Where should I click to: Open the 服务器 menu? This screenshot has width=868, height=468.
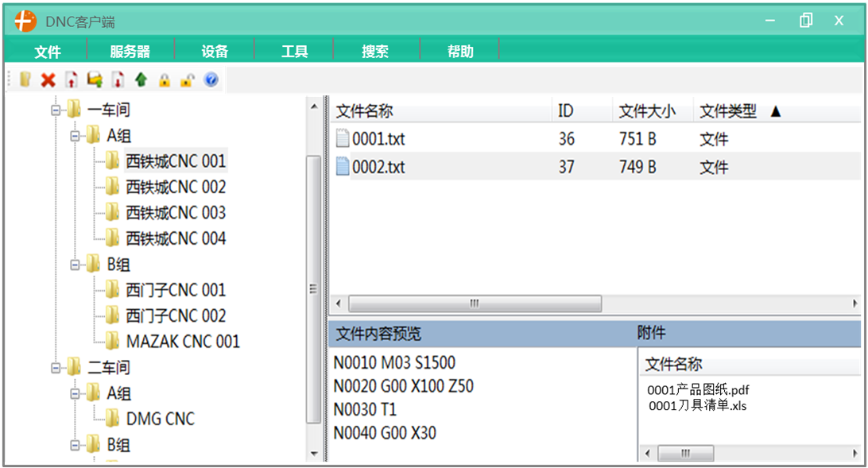[130, 52]
